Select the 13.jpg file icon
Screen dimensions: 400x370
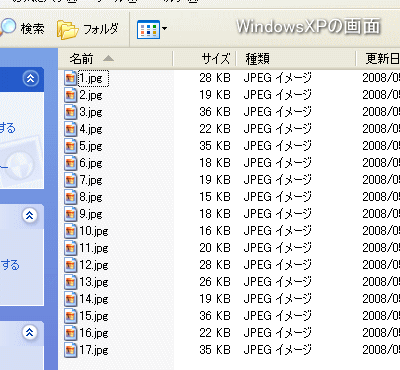click(x=70, y=282)
